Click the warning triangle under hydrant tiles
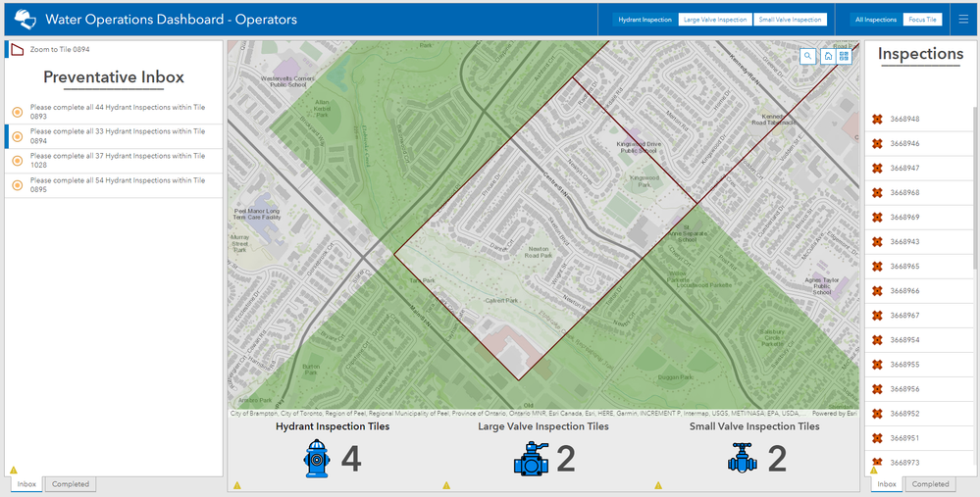Viewport: 980px width, 497px height. 236,485
